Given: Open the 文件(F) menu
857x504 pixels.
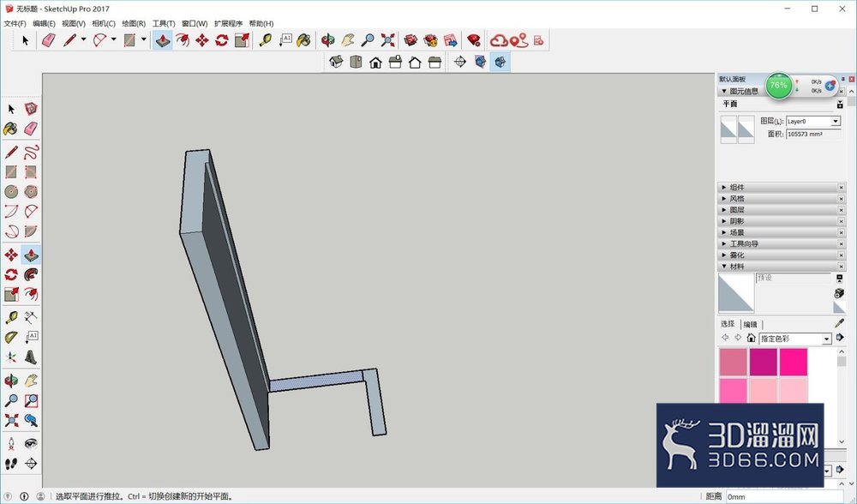Looking at the screenshot, I should coord(15,23).
